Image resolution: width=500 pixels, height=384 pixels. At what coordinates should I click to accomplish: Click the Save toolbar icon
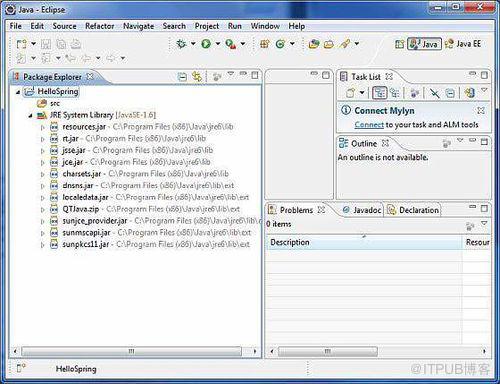(46, 44)
